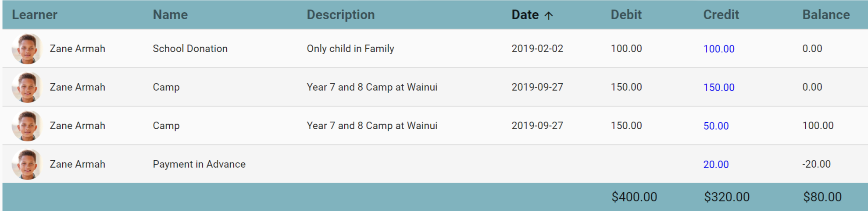Sort by the Balance column header
The image size is (868, 211).
coord(826,15)
